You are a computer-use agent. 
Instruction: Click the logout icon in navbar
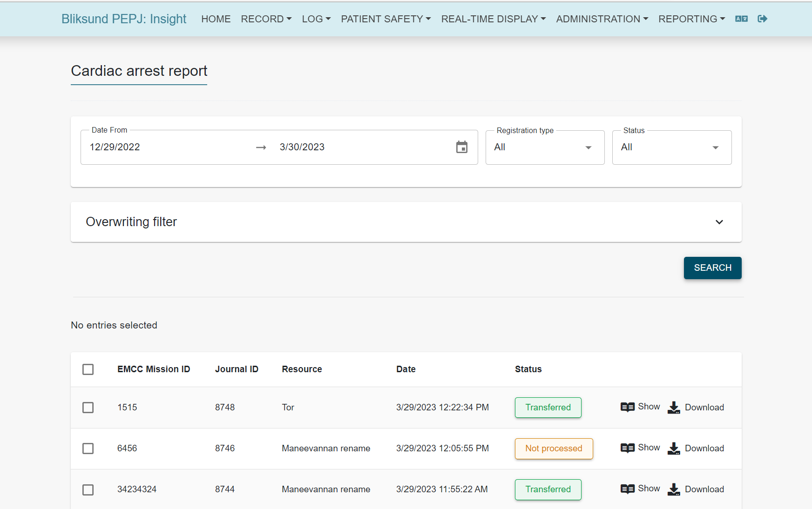click(x=762, y=19)
